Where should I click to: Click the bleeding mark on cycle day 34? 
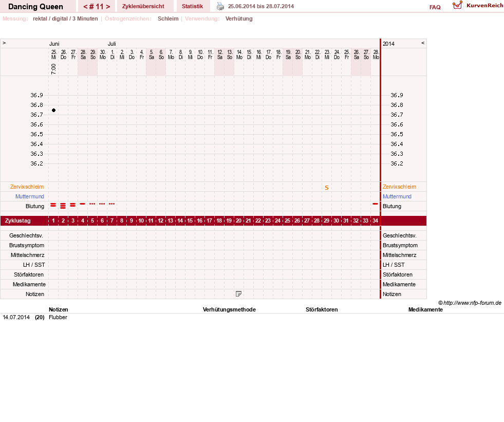(375, 204)
